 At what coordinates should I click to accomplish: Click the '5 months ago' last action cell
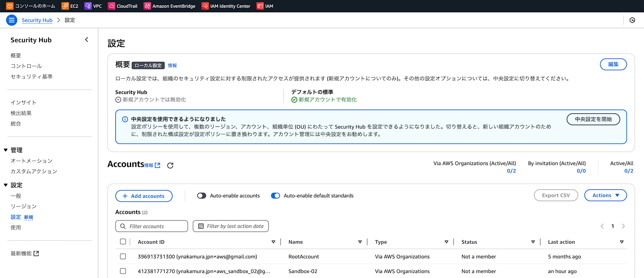pos(564,256)
